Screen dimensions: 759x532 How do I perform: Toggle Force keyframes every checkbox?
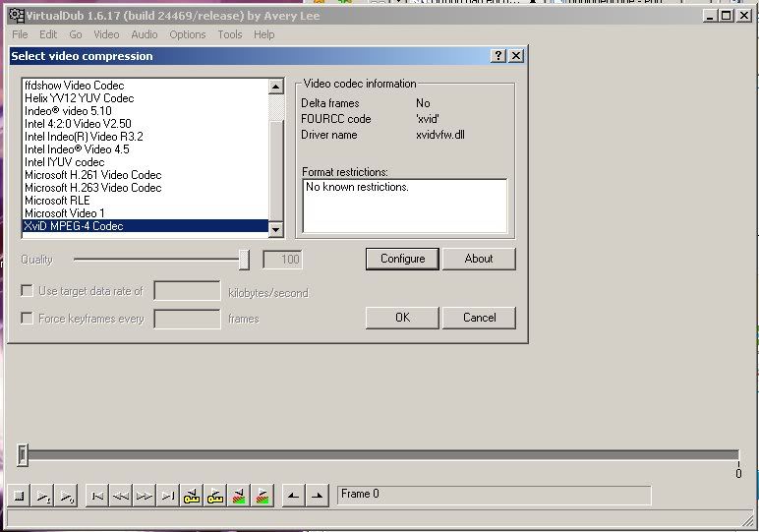(x=27, y=318)
